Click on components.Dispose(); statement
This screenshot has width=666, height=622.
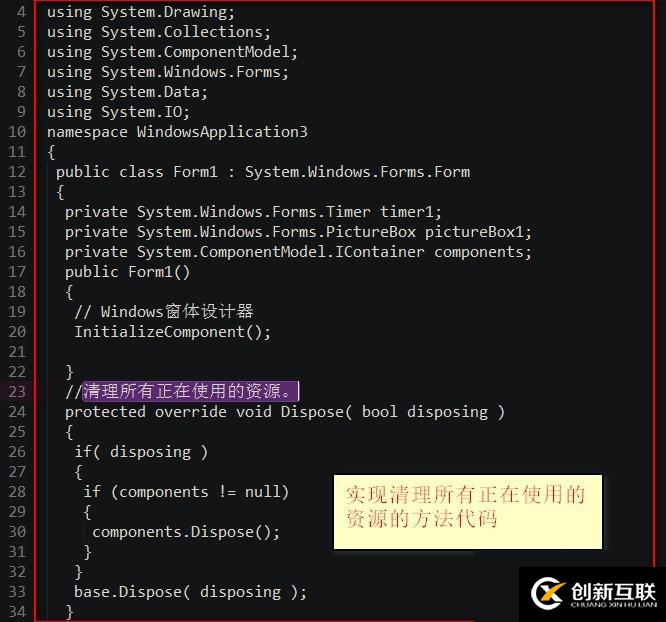[186, 532]
